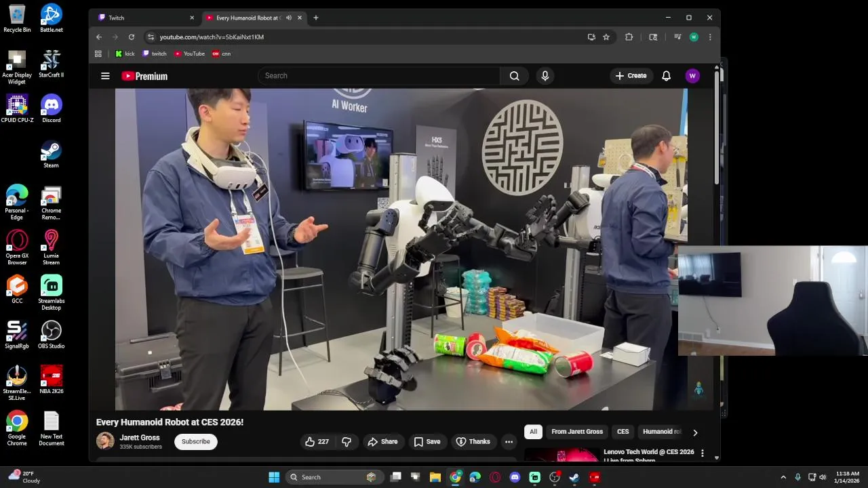Open the YouTube guide hamburger menu

[x=105, y=76]
